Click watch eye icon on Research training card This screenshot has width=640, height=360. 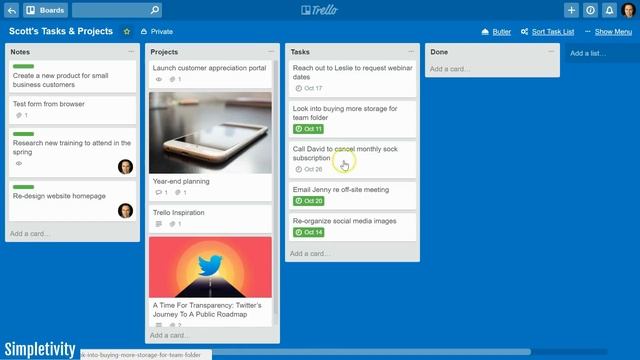19,163
